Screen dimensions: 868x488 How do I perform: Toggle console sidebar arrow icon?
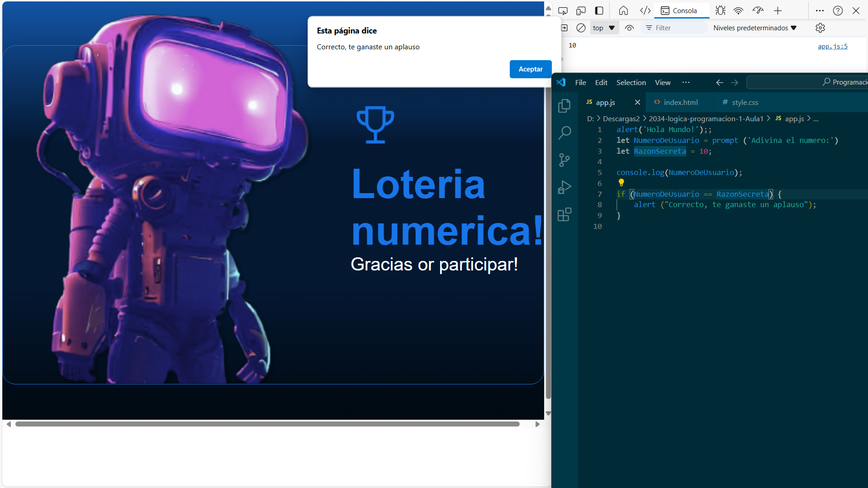pos(564,28)
